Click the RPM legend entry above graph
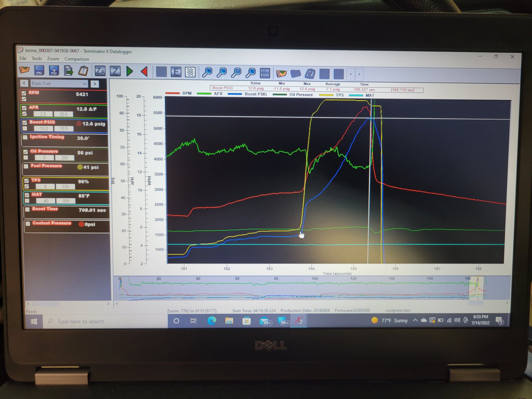Viewport: 532px width, 399px height. click(x=178, y=93)
